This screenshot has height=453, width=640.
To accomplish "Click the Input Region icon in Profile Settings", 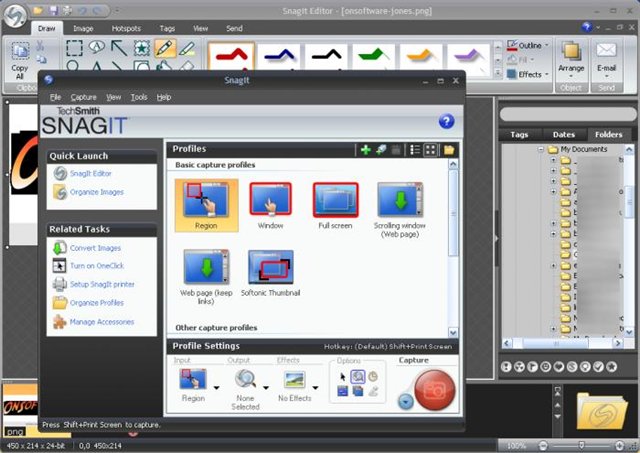I will coord(193,379).
